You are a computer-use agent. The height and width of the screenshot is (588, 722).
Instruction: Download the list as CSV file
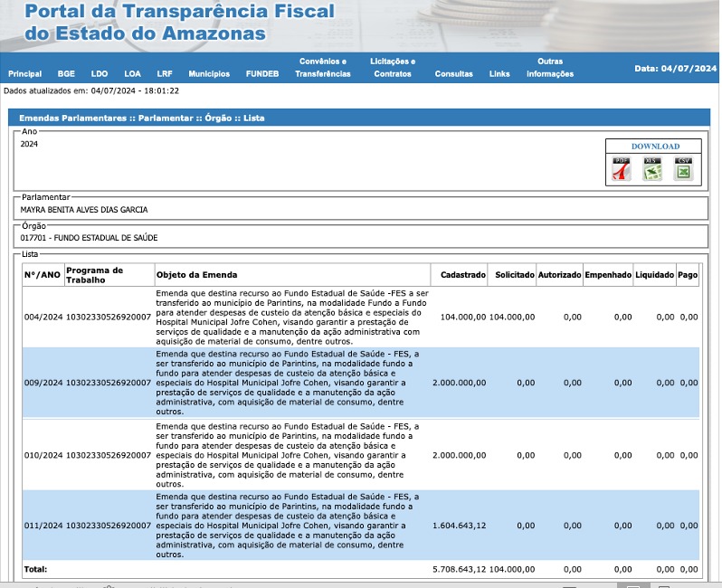tap(683, 169)
